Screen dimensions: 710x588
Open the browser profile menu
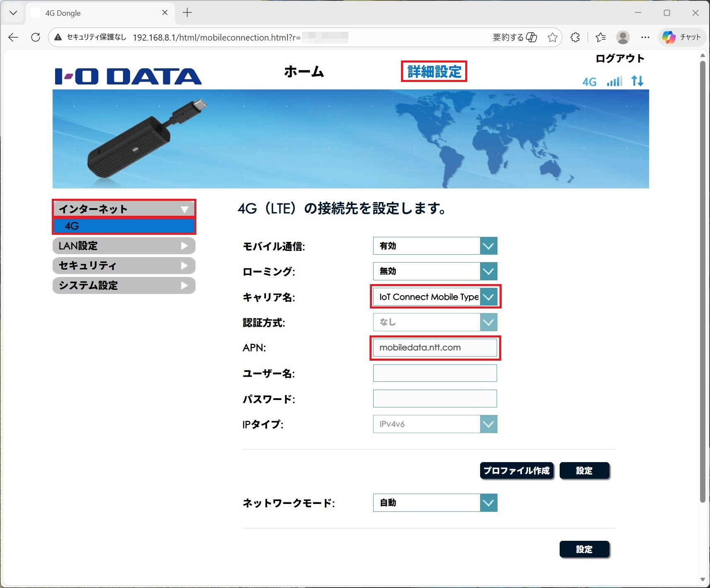tap(623, 37)
